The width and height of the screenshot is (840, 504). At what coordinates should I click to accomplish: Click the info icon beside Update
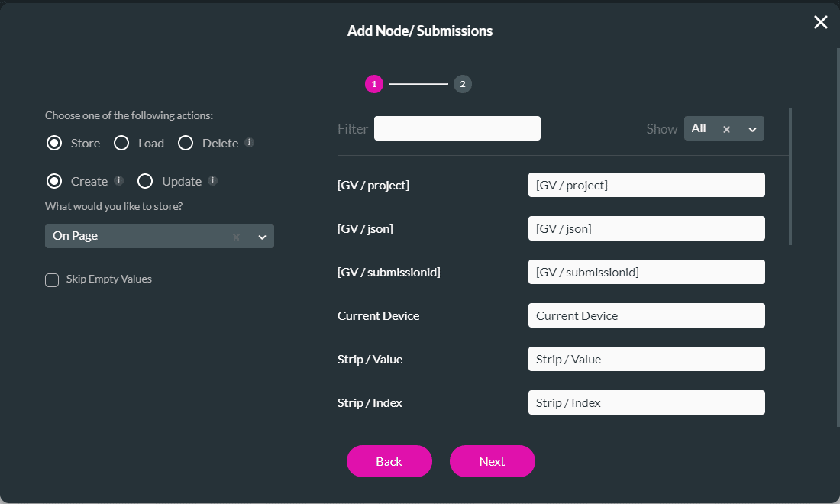212,180
